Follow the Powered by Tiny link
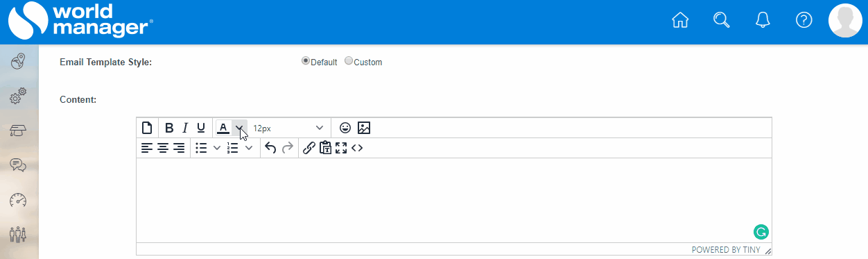The width and height of the screenshot is (868, 259). coord(725,250)
